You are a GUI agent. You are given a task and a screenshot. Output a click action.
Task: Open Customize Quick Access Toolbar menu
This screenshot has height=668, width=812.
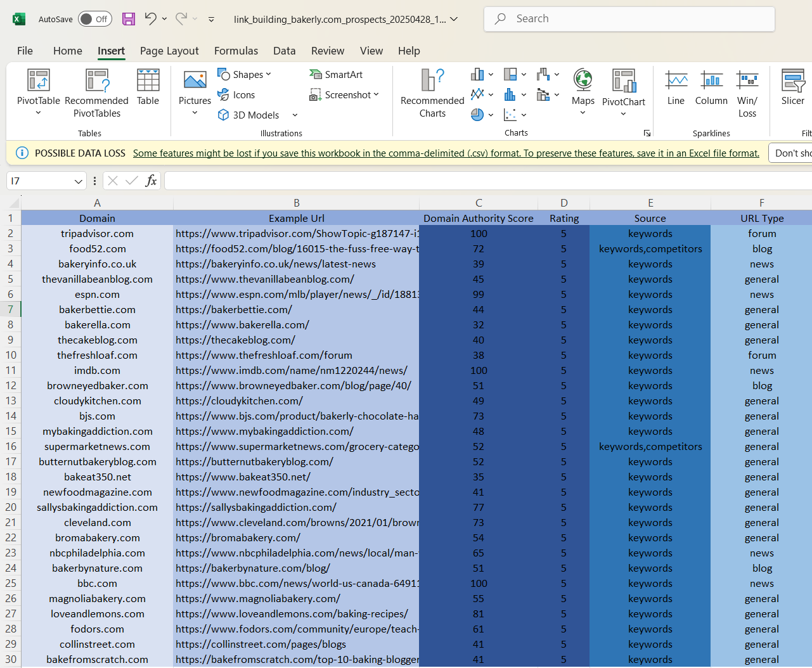(x=211, y=20)
